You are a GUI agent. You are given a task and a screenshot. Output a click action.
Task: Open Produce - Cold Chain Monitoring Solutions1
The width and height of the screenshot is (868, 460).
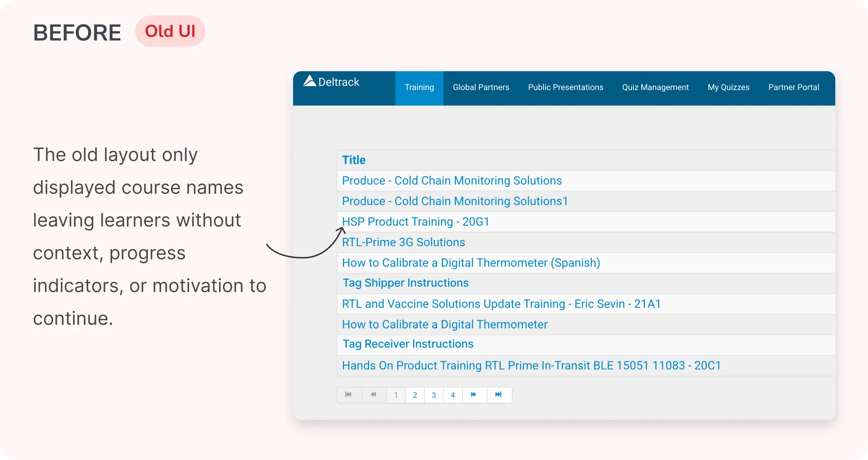455,201
